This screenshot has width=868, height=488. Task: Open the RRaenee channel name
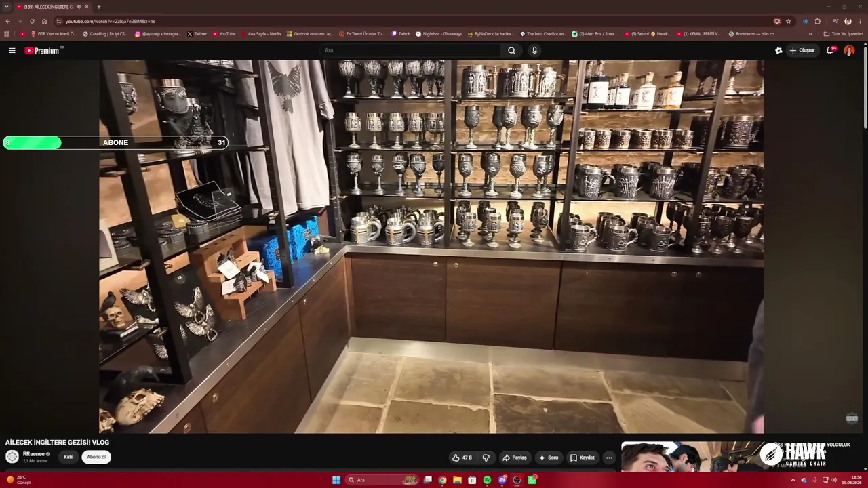point(34,454)
